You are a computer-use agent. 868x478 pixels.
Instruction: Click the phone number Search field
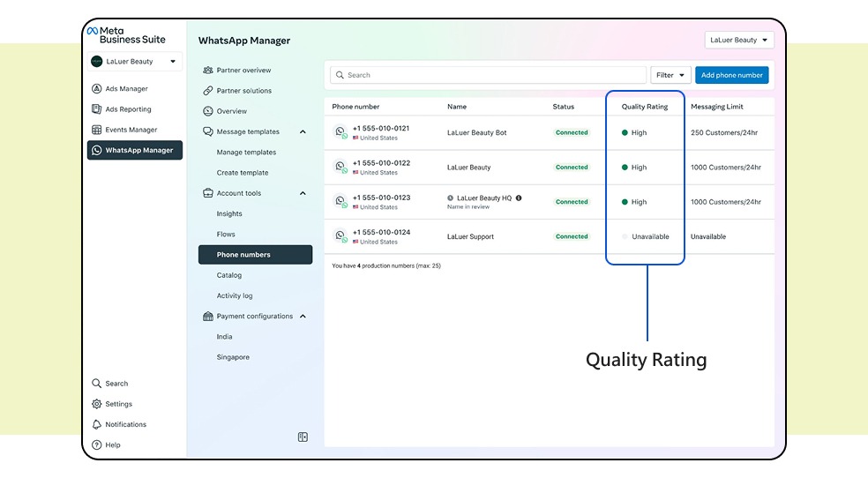(x=490, y=76)
